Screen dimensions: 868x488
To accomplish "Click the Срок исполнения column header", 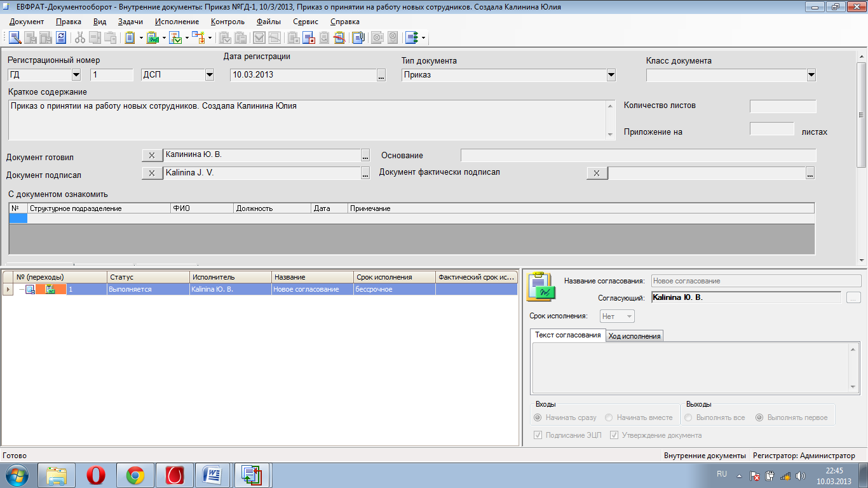I will [x=395, y=277].
